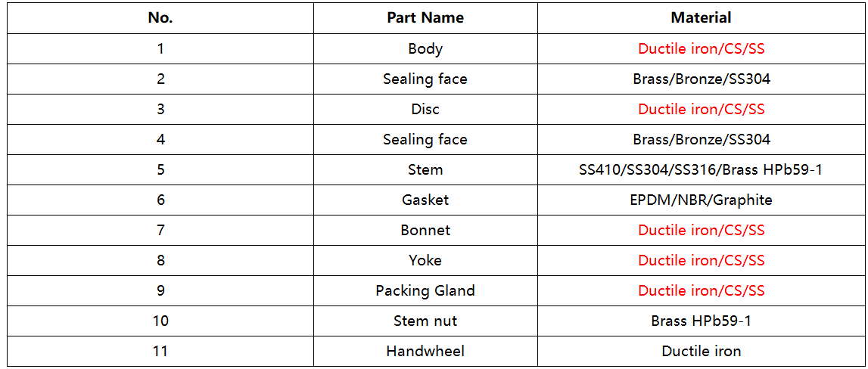Image resolution: width=868 pixels, height=369 pixels.
Task: Select "Sealing face" in row number 2
Action: [425, 79]
